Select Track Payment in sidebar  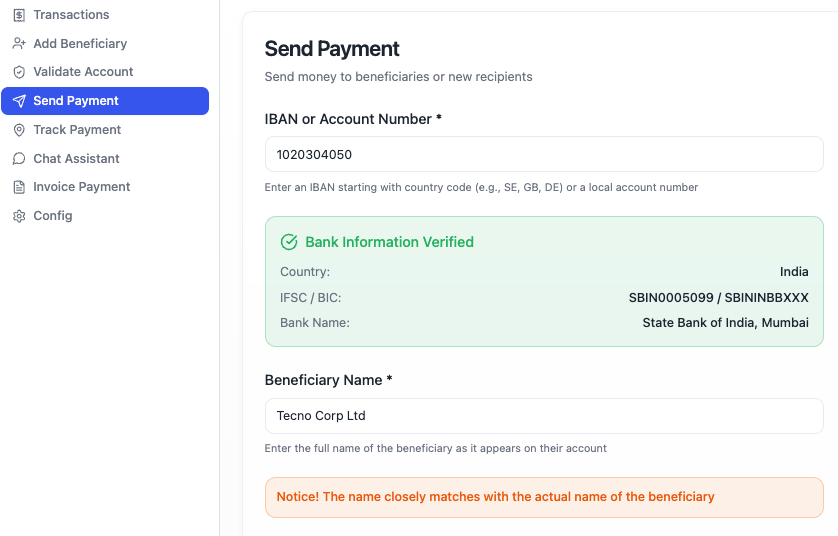click(77, 130)
